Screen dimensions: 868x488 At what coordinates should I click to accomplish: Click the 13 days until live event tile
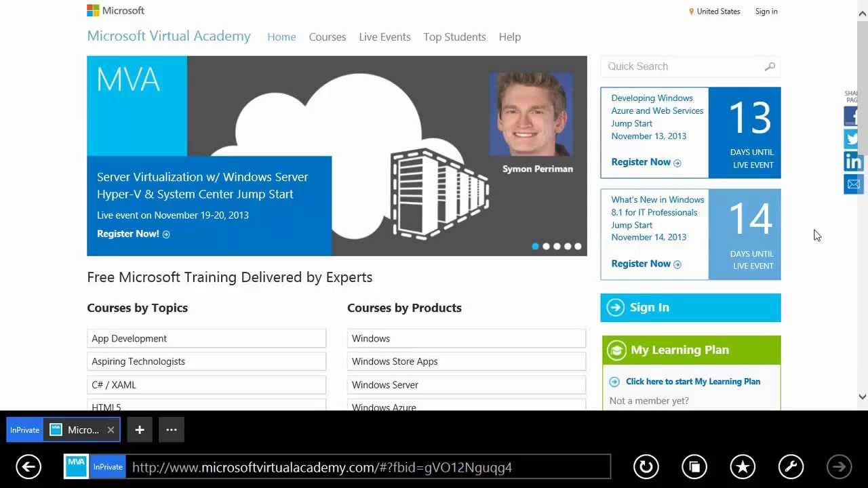coord(745,133)
